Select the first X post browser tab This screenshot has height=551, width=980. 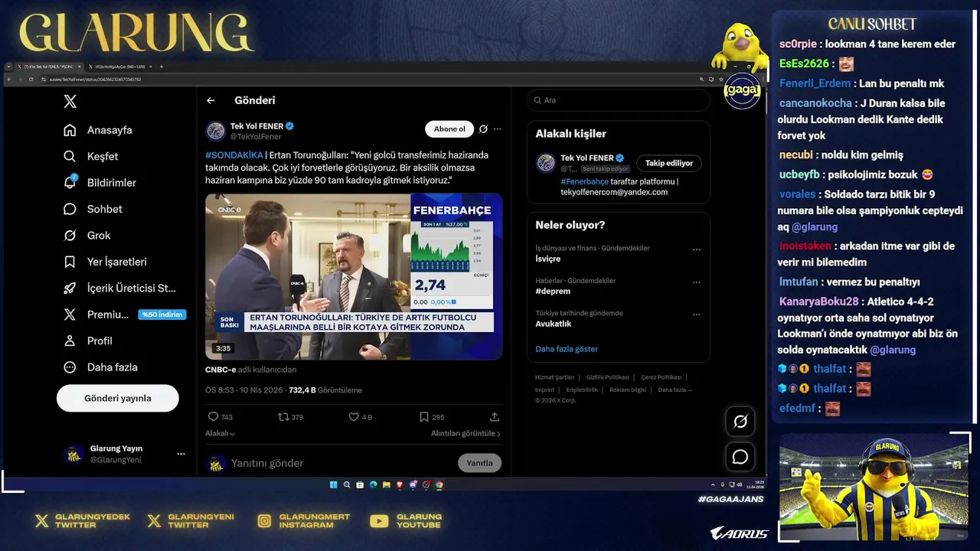pyautogui.click(x=49, y=67)
